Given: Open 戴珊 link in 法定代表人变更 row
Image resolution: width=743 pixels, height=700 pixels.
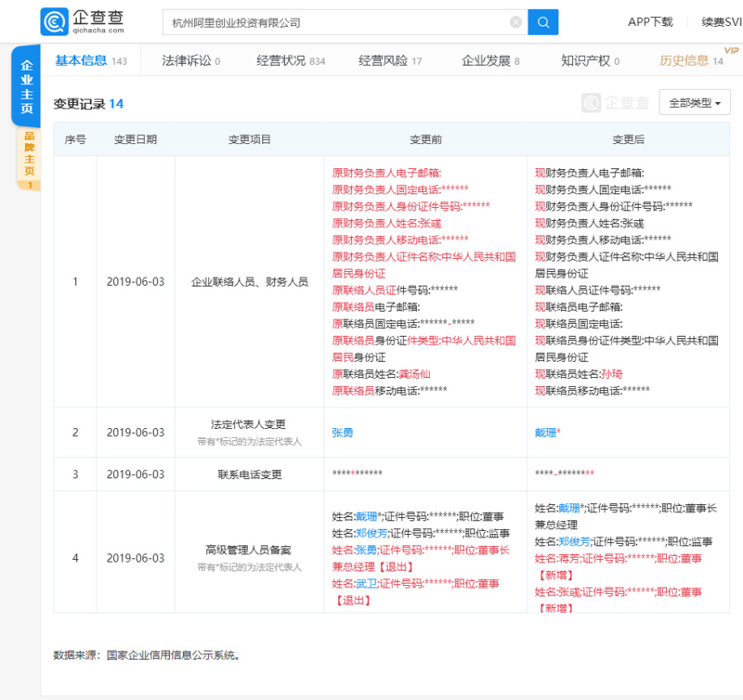Looking at the screenshot, I should 545,433.
